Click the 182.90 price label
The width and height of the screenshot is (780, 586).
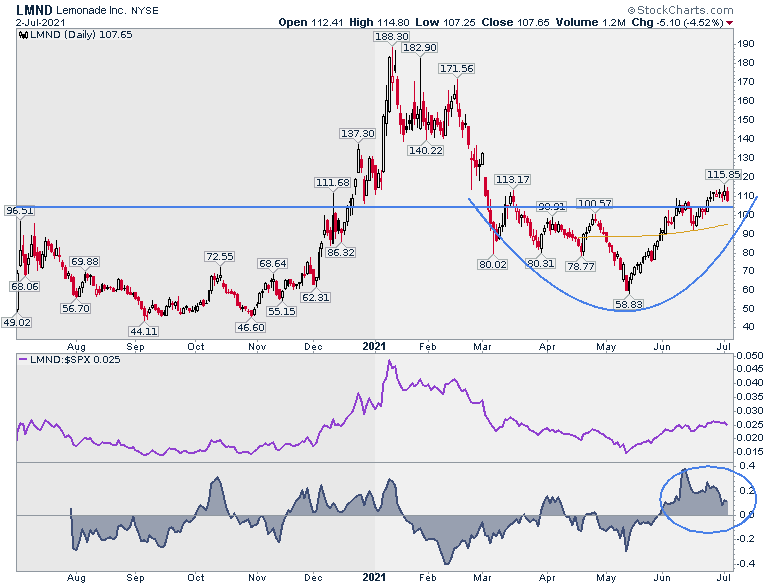click(419, 48)
